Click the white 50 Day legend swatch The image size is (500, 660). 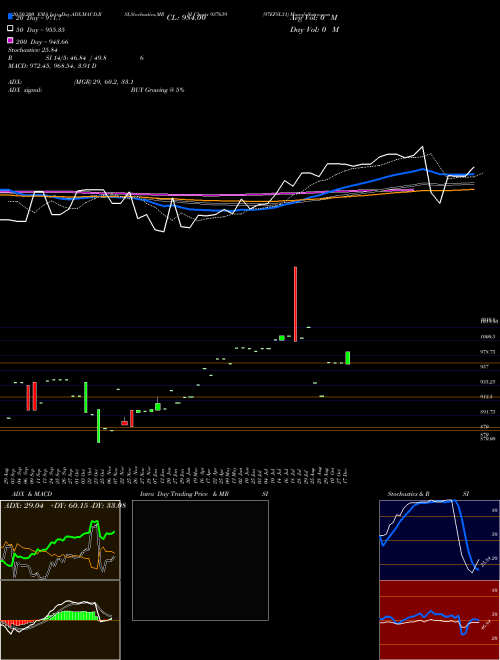click(x=11, y=28)
